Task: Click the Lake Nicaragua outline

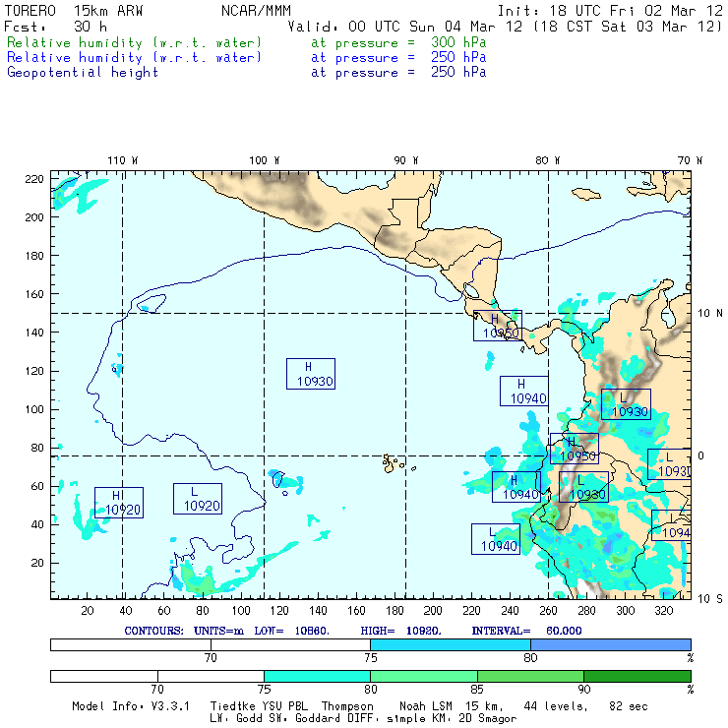Action: pos(470,291)
